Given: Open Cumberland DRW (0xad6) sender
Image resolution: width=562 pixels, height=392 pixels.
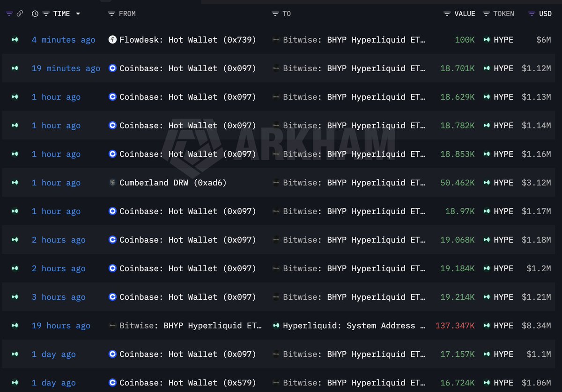Looking at the screenshot, I should [x=173, y=183].
